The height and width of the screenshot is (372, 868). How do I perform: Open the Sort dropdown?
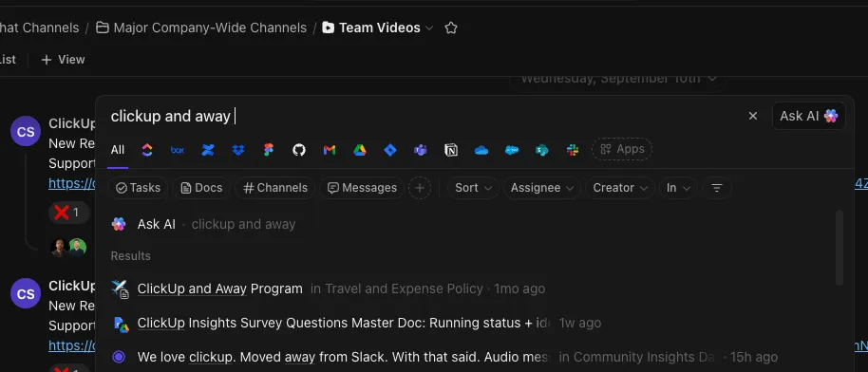pos(473,188)
